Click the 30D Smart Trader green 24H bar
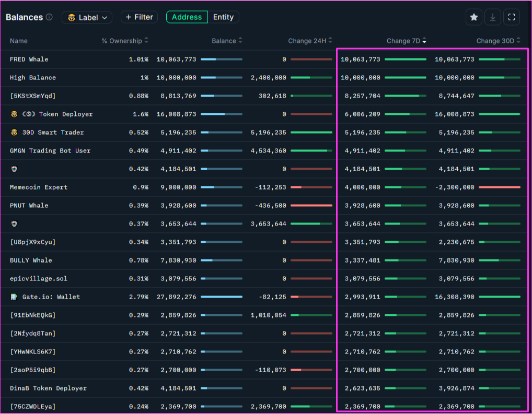Screen dimensions: 532x414 coord(311,133)
